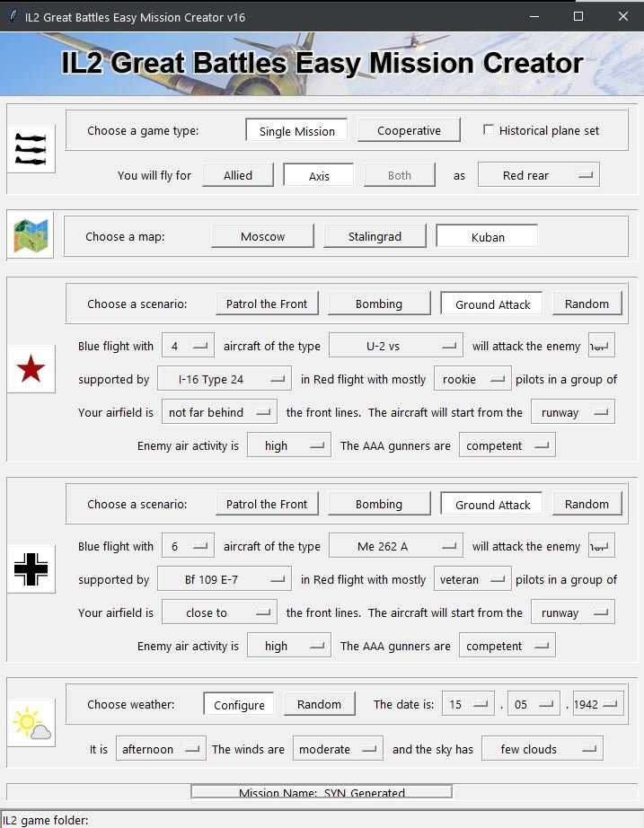Open the few clouds sky dropdown
Screen dimensions: 644x828
click(542, 749)
